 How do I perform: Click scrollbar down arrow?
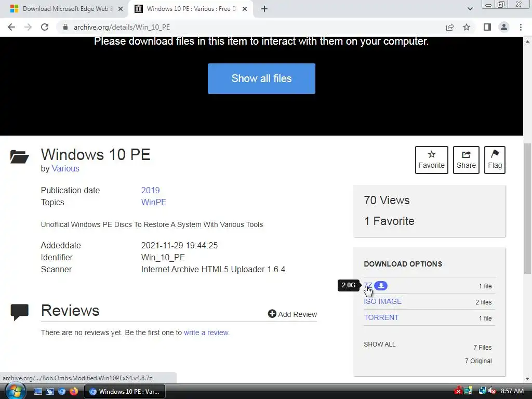point(527,379)
